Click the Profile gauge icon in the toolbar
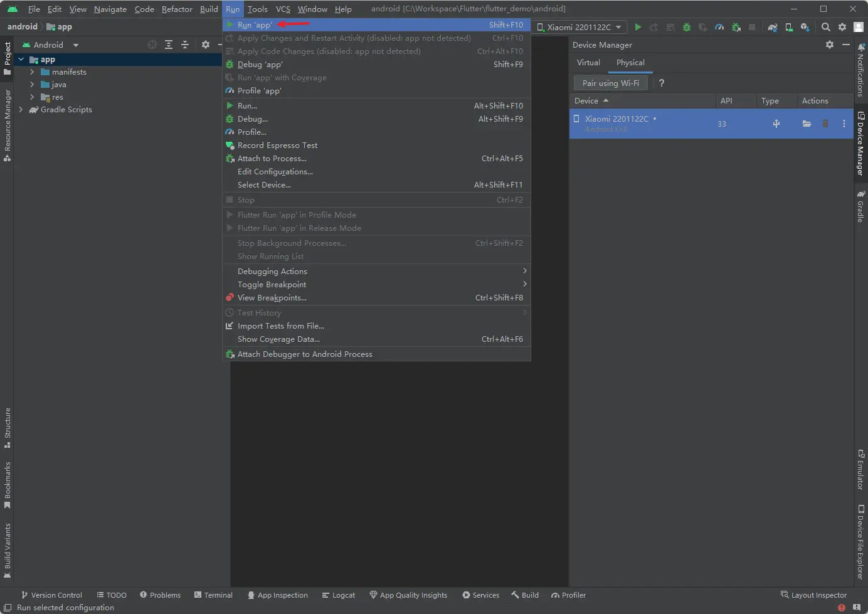 [719, 27]
